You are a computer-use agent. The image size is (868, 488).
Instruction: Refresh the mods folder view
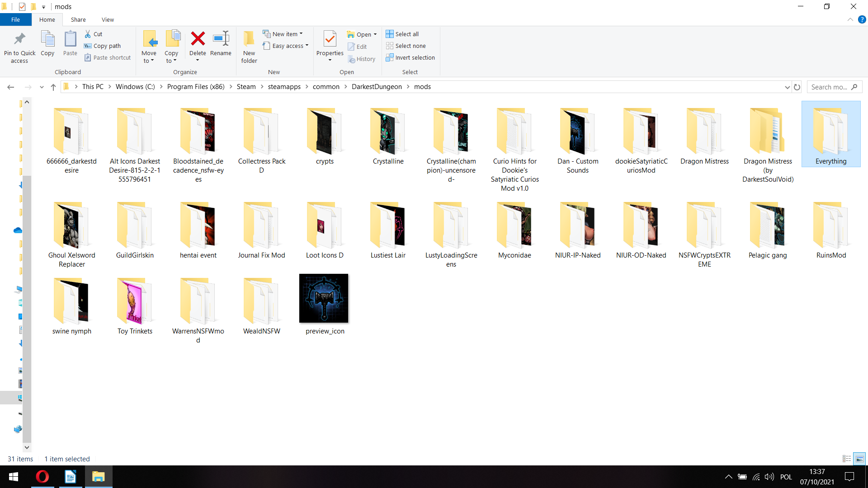click(x=797, y=87)
